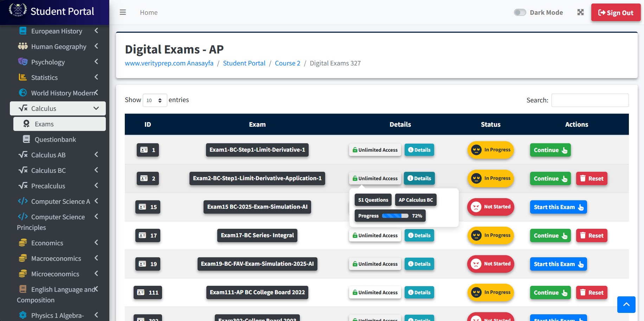
Task: Click the Macroeconomics coins icon
Action: 23,258
